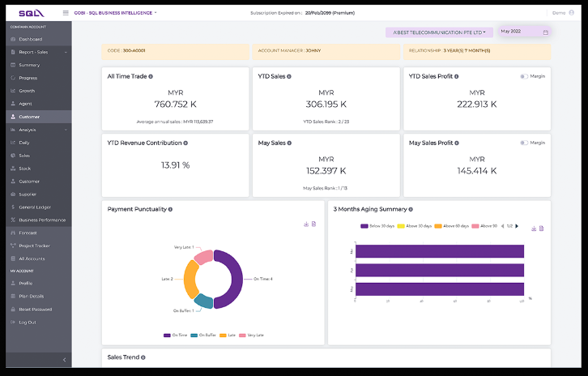The height and width of the screenshot is (376, 588).
Task: Click the YTD Sales value 306.195 K
Action: coord(326,105)
